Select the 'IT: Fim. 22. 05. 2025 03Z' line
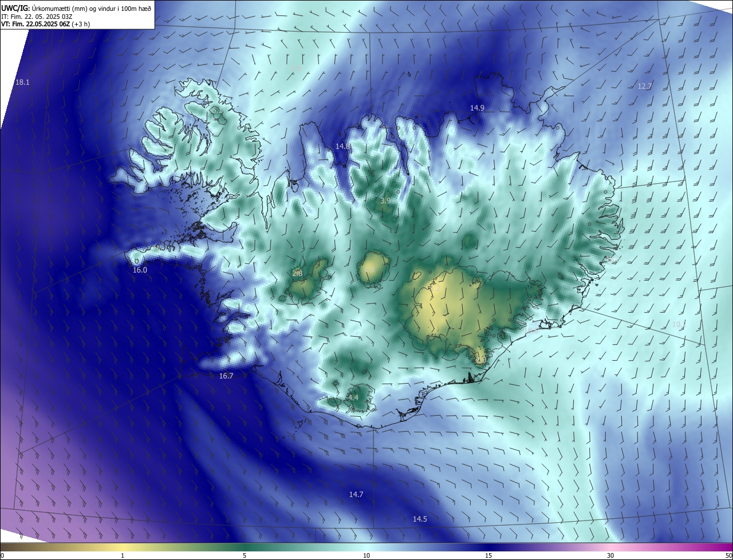Viewport: 733px width, 560px height. 37,17
